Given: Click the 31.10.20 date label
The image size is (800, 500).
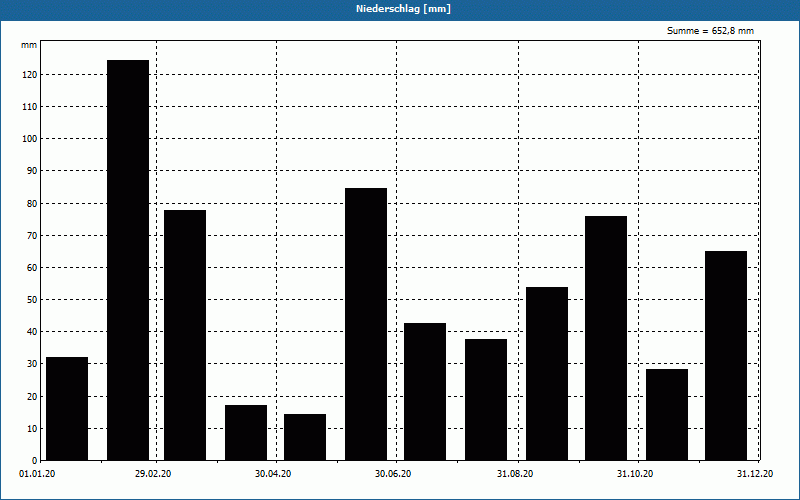Looking at the screenshot, I should pyautogui.click(x=635, y=474).
